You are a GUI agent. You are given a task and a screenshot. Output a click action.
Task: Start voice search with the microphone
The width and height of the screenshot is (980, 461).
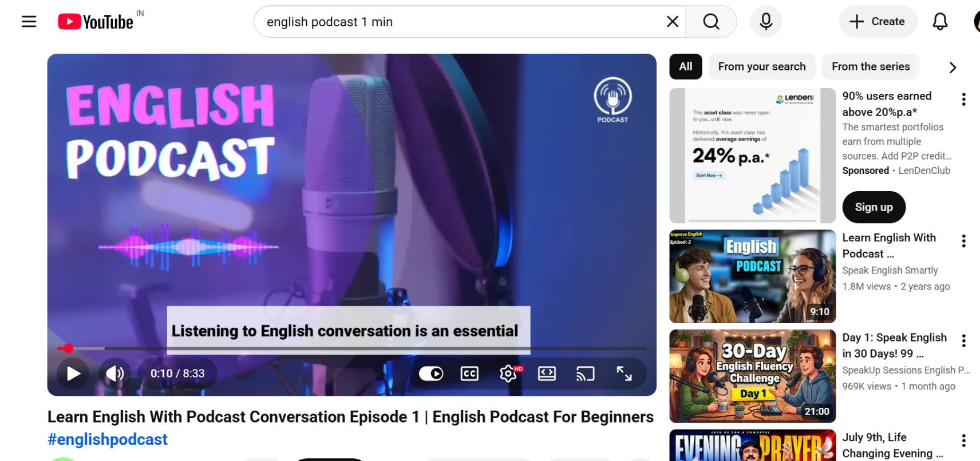click(766, 22)
